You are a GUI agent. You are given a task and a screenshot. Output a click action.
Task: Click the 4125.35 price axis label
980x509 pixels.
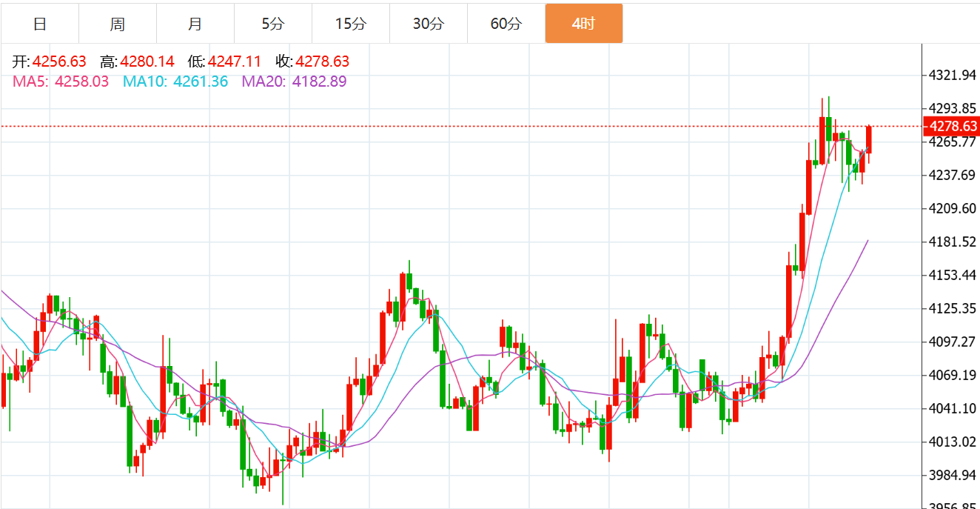click(x=952, y=308)
